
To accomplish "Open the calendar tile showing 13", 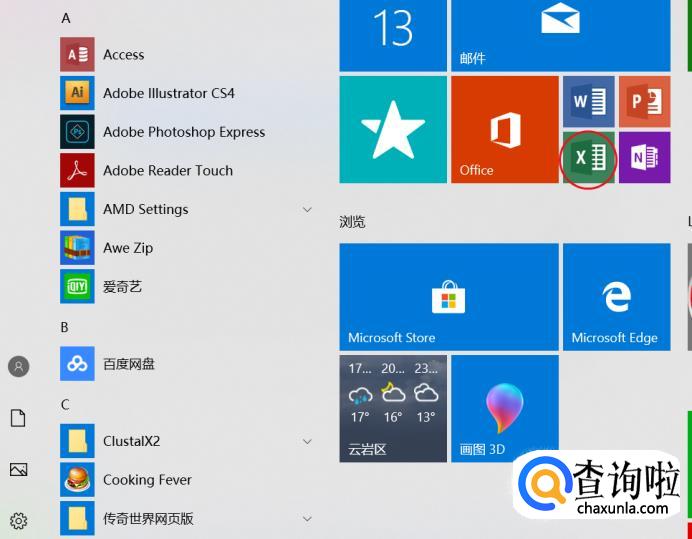I will (393, 35).
